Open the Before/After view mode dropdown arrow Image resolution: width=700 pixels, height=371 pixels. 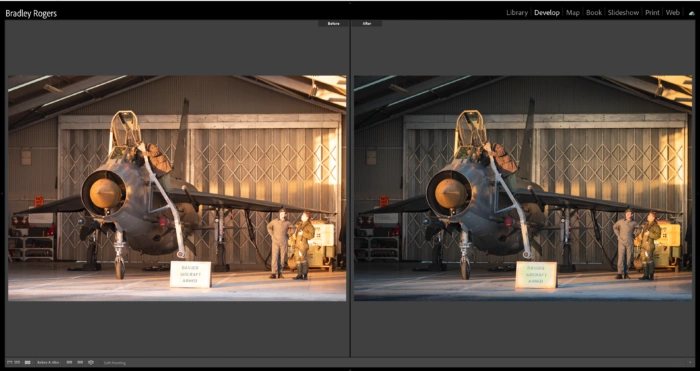pos(33,363)
